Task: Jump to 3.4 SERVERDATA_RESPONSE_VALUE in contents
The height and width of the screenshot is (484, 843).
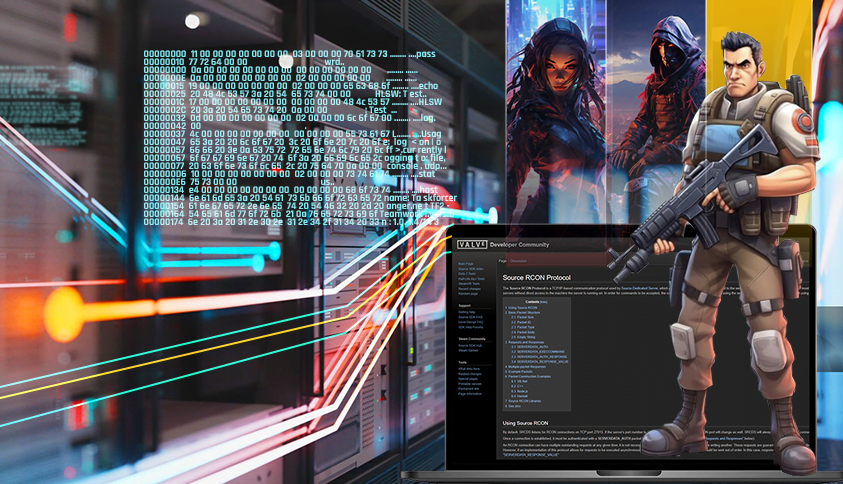Action: 540,361
